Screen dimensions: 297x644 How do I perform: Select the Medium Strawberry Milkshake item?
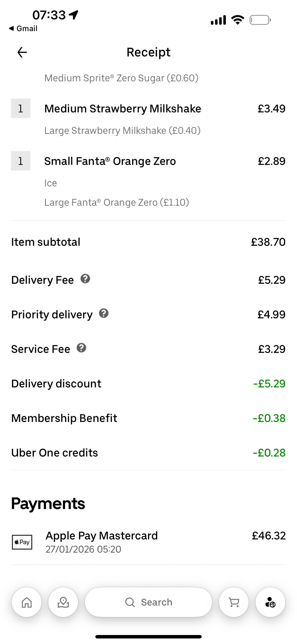123,109
